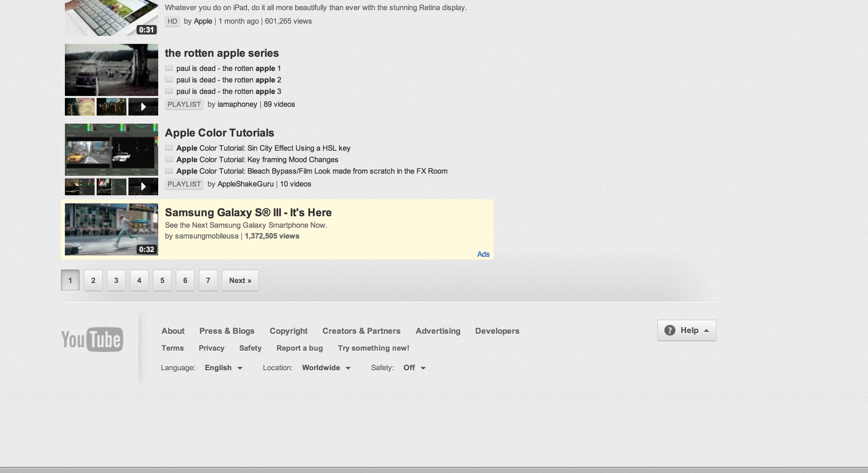Click PLAYLIST badge on rotten apple series
Image resolution: width=868 pixels, height=473 pixels.
(x=184, y=104)
